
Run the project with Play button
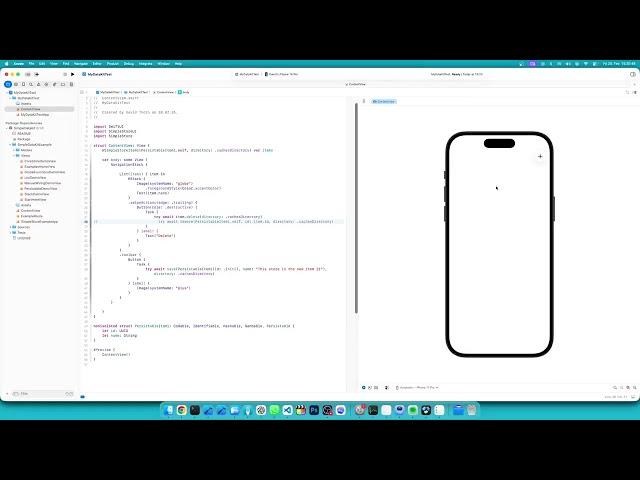coord(73,74)
